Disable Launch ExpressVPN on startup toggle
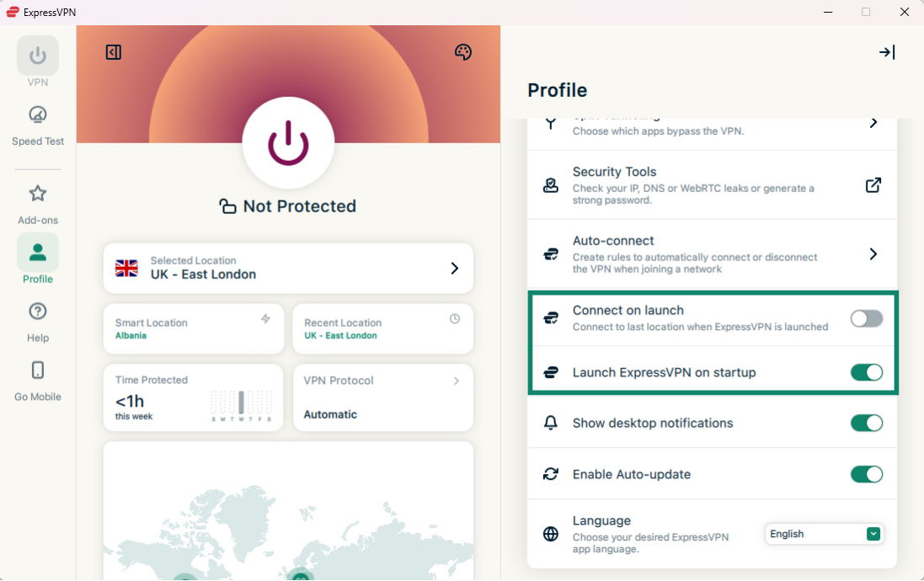Screen dimensions: 924x581 pos(866,372)
